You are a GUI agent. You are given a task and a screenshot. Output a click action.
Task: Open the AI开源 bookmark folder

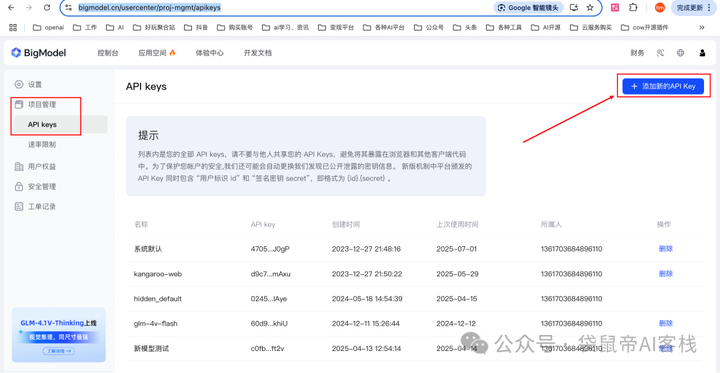coord(546,27)
